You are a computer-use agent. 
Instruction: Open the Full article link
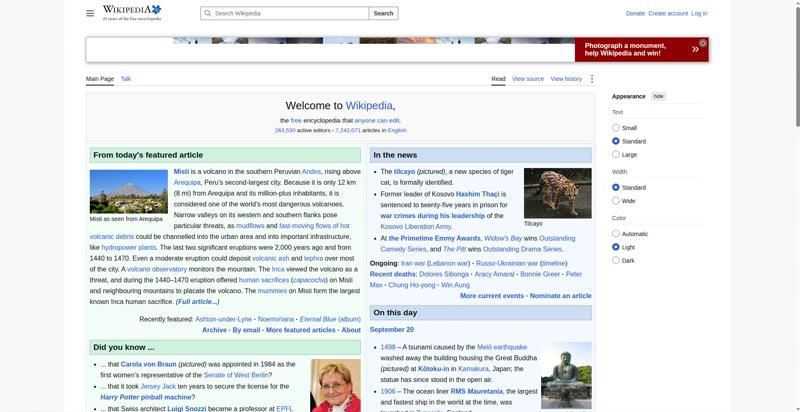197,302
